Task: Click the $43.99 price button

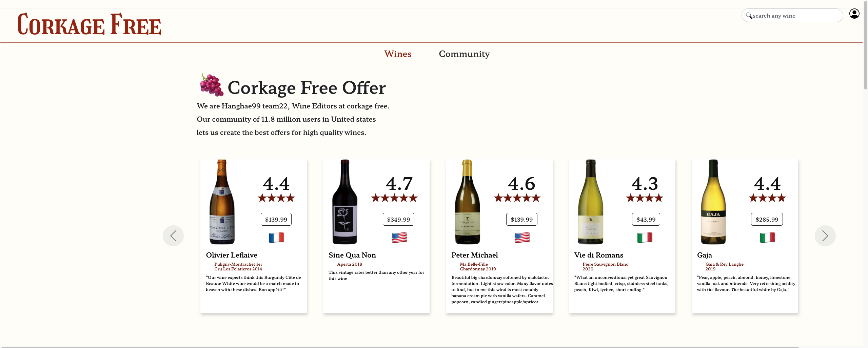Action: pos(646,219)
